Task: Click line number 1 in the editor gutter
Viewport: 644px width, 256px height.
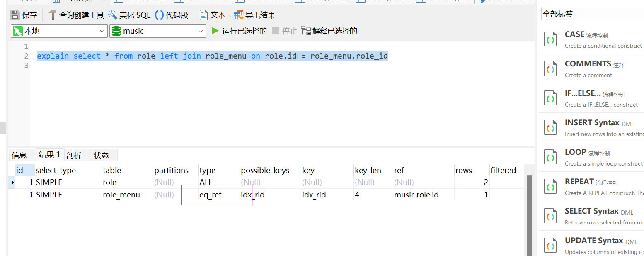Action: click(26, 46)
